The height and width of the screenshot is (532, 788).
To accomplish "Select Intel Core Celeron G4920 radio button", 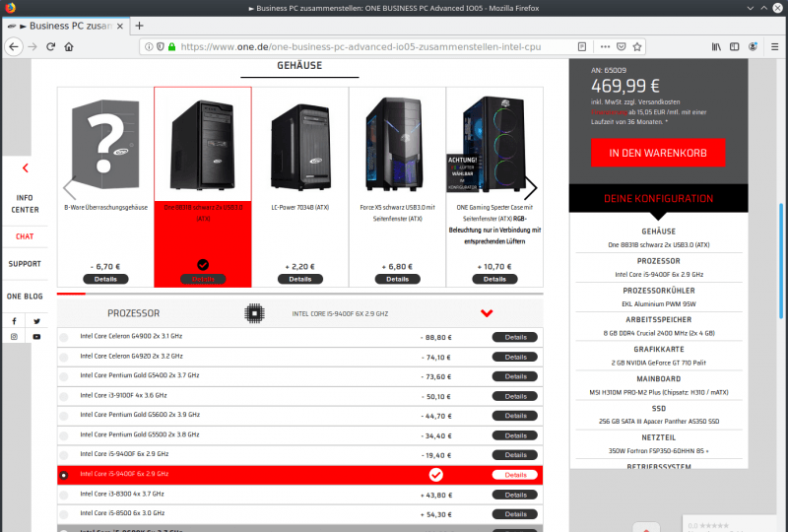I will tap(64, 358).
